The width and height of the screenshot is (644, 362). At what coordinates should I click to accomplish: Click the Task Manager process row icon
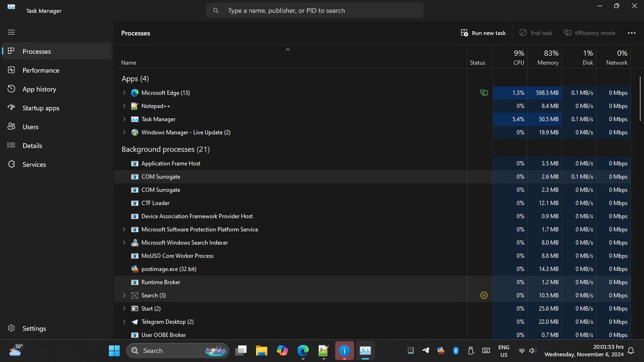[134, 119]
